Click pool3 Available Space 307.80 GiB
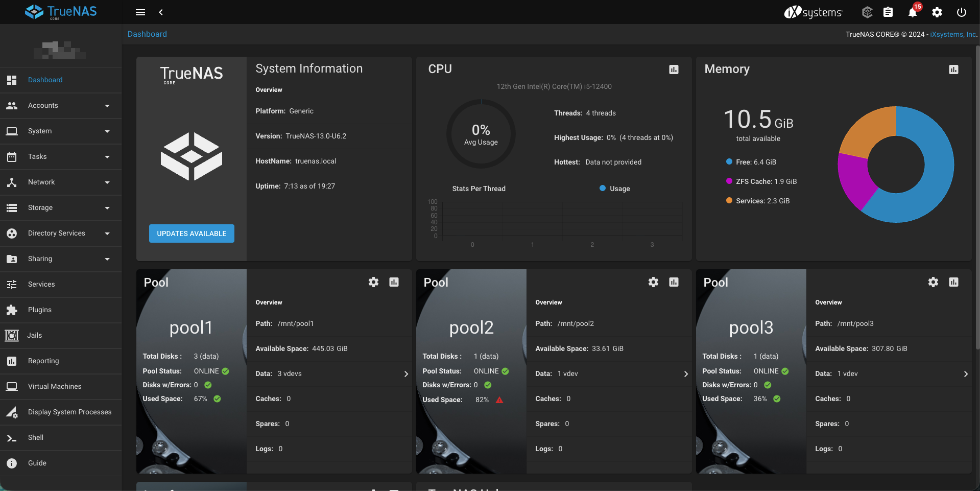Viewport: 980px width, 491px height. [861, 348]
